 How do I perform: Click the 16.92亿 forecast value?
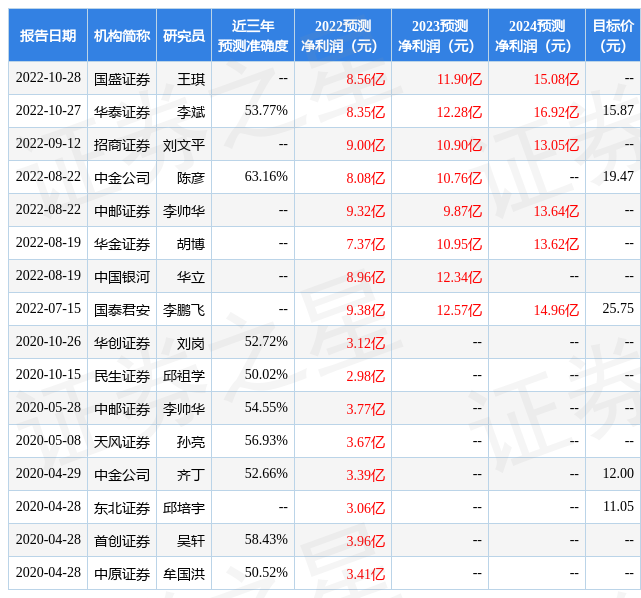click(556, 112)
